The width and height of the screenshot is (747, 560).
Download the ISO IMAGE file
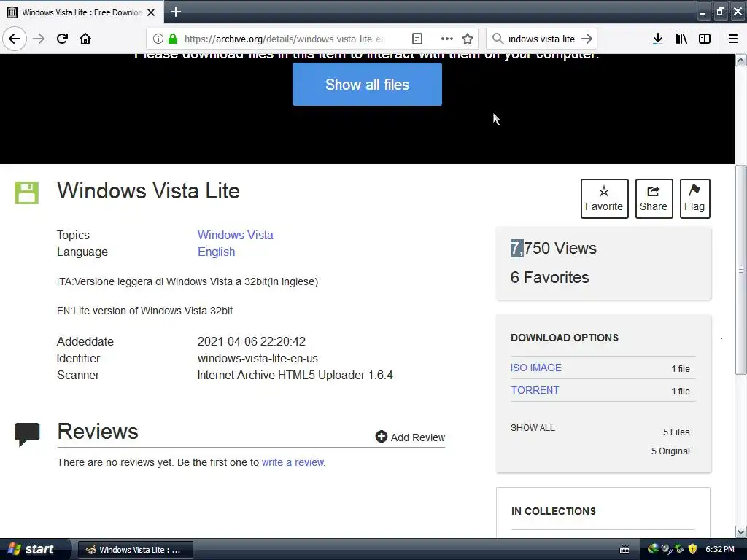point(536,367)
